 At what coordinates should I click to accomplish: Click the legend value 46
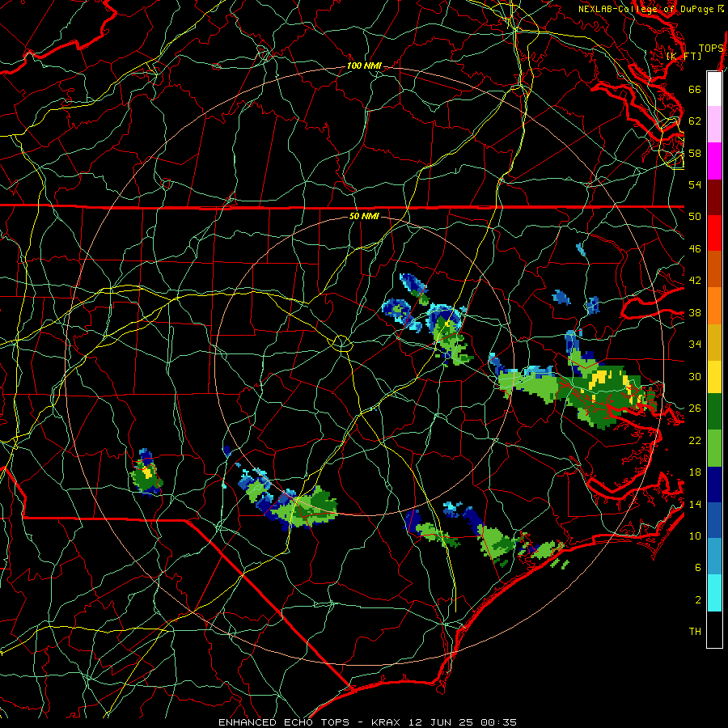click(x=695, y=248)
